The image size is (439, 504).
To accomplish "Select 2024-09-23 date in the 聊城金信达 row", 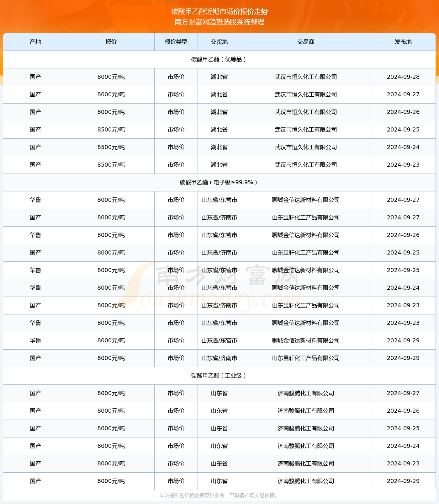I will [x=403, y=323].
